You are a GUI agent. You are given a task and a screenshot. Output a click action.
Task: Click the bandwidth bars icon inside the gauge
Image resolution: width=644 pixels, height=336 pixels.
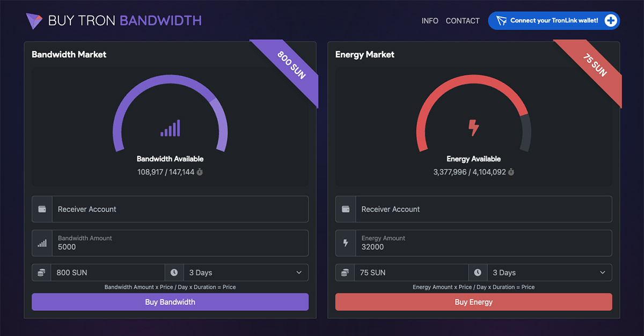click(x=170, y=128)
